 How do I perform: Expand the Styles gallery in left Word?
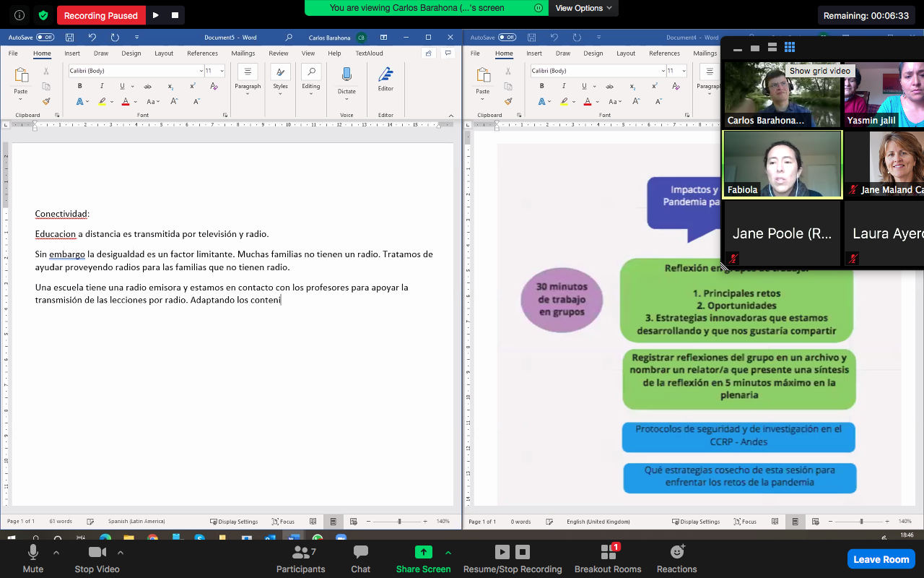(280, 77)
